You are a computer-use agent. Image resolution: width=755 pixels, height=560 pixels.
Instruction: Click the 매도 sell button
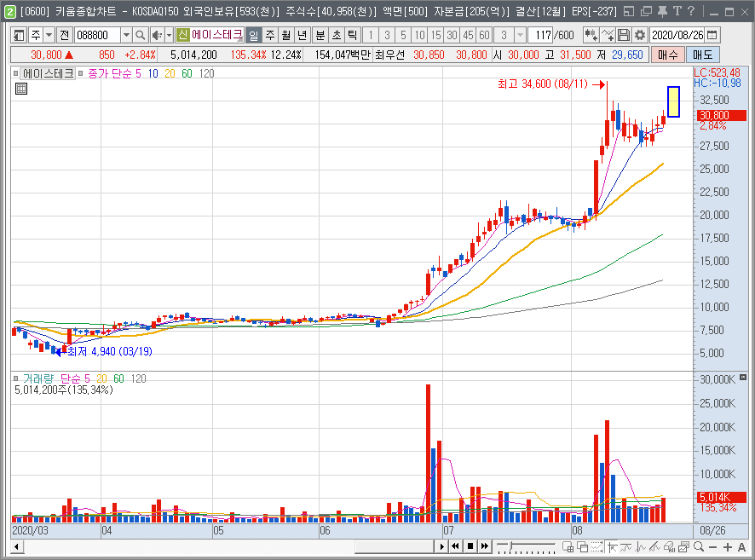702,55
